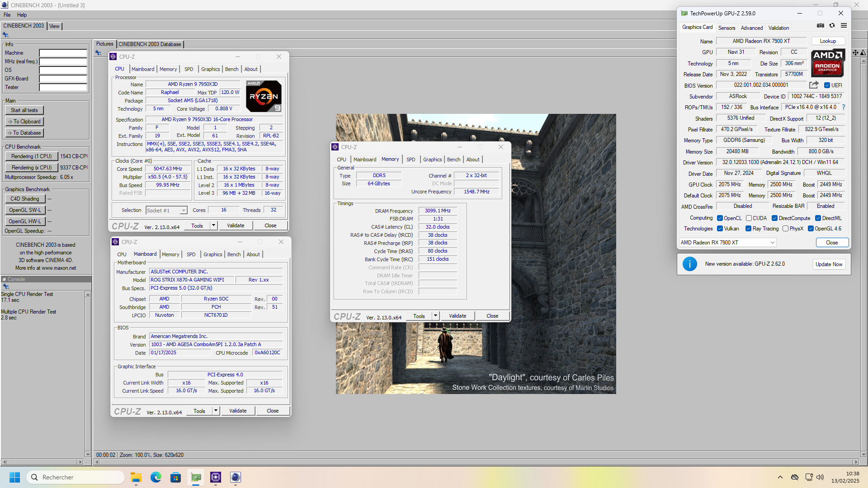This screenshot has height=488, width=868.
Task: Click the pin icon in the Console panel
Action: pos(6,286)
